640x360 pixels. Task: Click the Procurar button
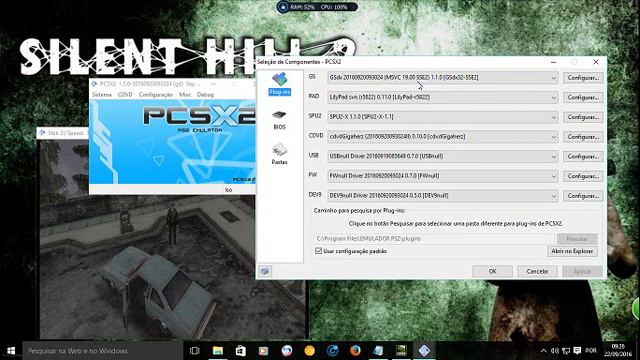click(577, 238)
